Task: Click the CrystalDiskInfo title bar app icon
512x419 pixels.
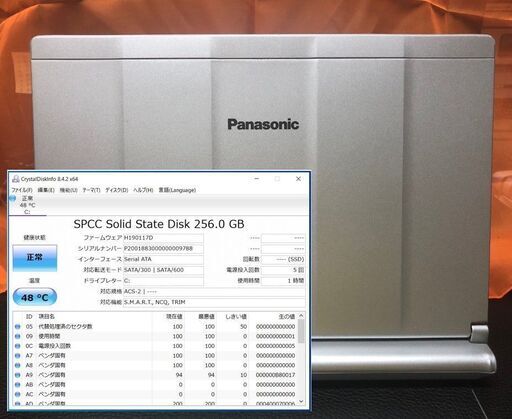Action: click(x=15, y=179)
